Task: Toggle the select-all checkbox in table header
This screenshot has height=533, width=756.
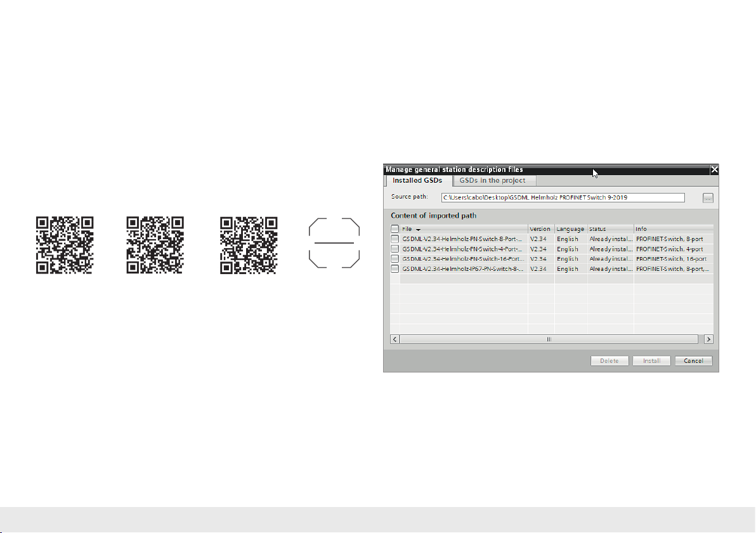Action: [394, 228]
